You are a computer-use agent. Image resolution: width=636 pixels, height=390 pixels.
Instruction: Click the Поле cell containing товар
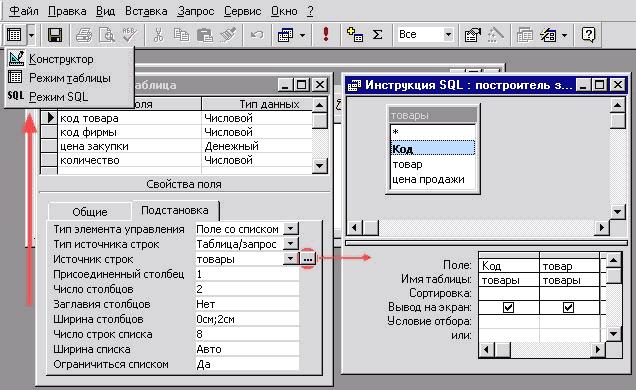(569, 266)
